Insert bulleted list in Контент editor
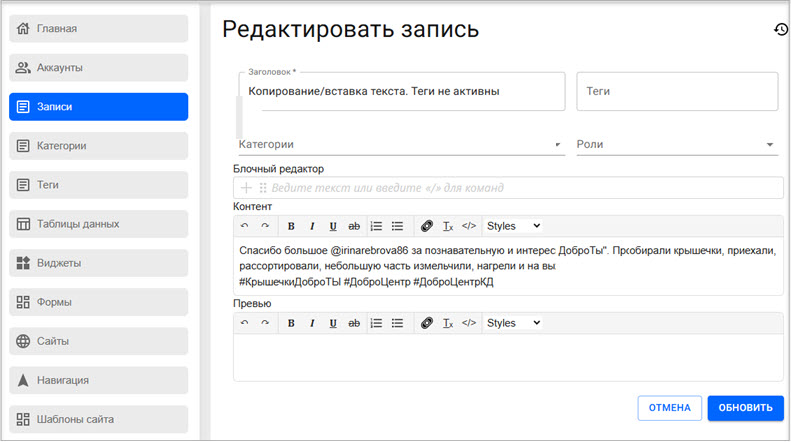This screenshot has width=791, height=442. (398, 226)
